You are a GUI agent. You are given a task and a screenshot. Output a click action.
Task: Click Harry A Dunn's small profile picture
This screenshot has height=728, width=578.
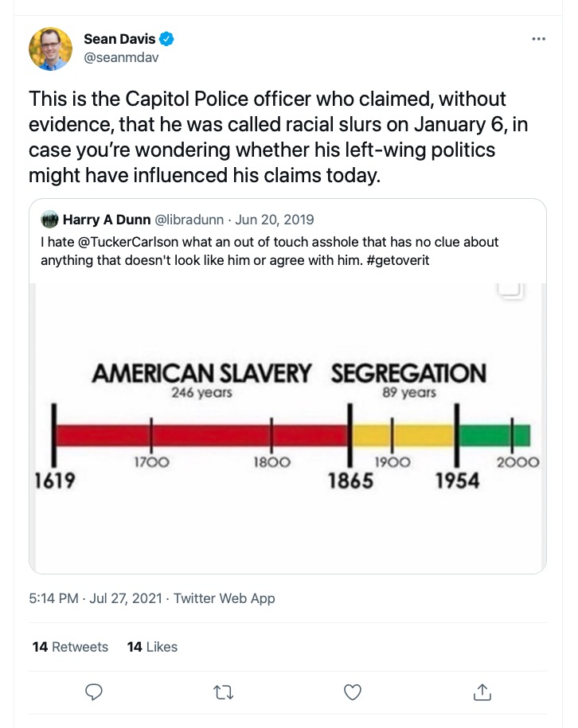click(x=49, y=220)
